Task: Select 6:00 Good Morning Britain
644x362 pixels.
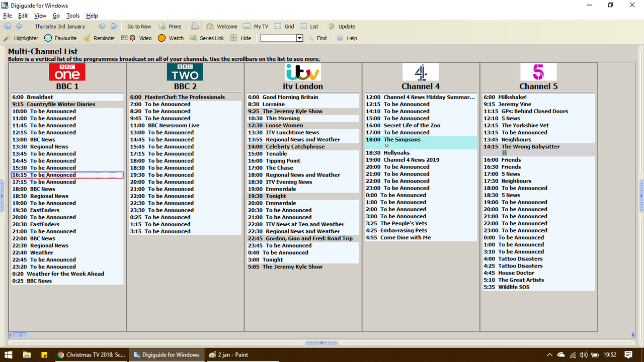Action: (x=303, y=97)
